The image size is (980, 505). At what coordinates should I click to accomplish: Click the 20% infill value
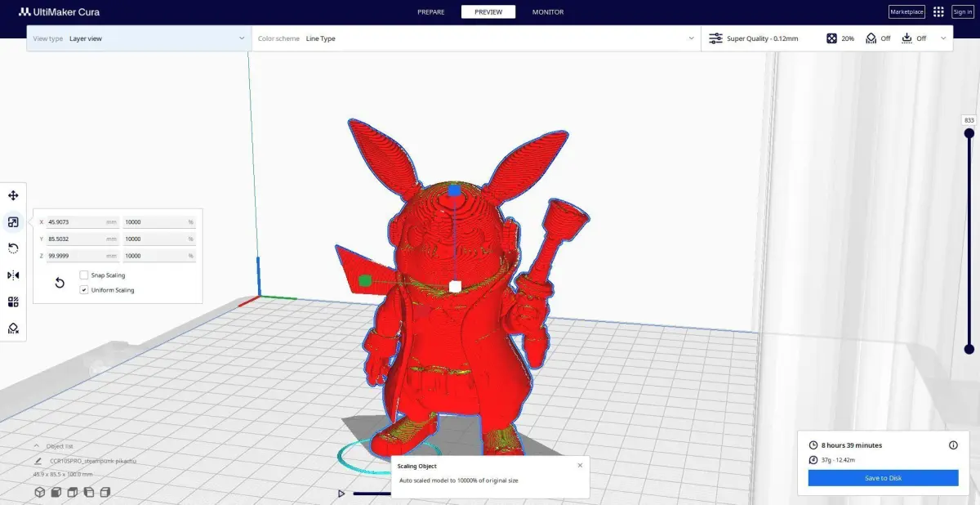point(848,38)
